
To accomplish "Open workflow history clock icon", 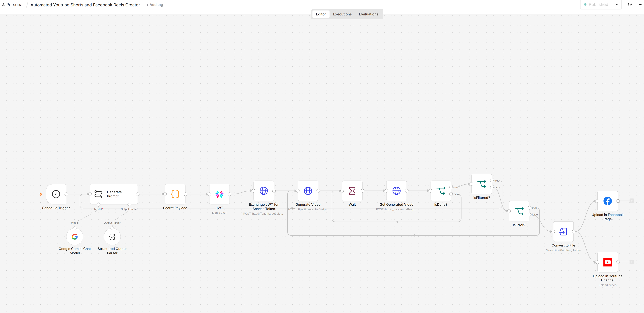I will coord(630,5).
